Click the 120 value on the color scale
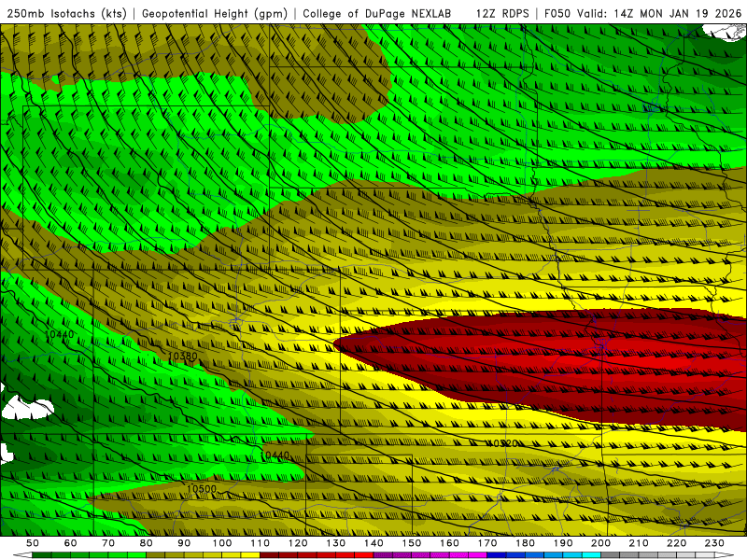 tap(298, 543)
